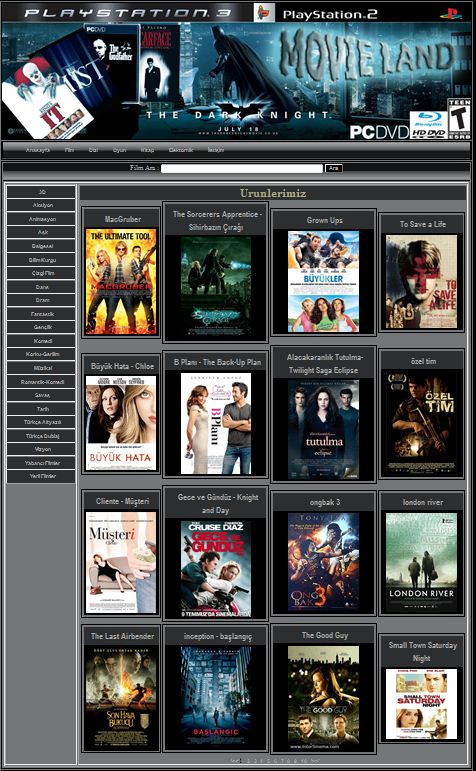Open the Türkçe Altyazılı category
The height and width of the screenshot is (771, 476).
click(41, 422)
